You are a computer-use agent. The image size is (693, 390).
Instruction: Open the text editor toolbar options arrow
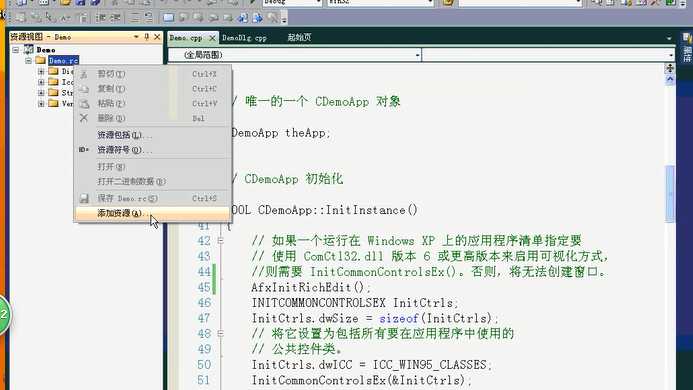pyautogui.click(x=284, y=19)
